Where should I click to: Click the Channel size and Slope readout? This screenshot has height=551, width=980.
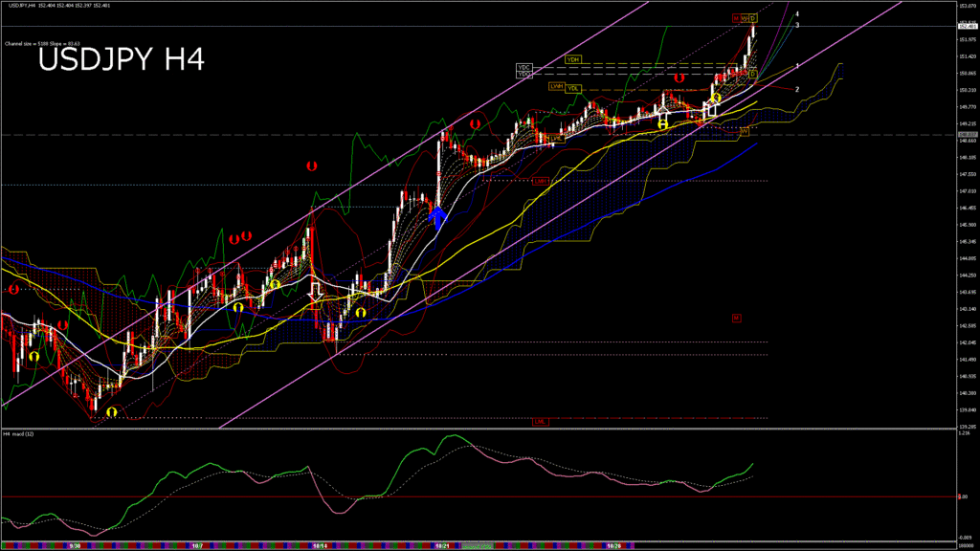tap(42, 44)
